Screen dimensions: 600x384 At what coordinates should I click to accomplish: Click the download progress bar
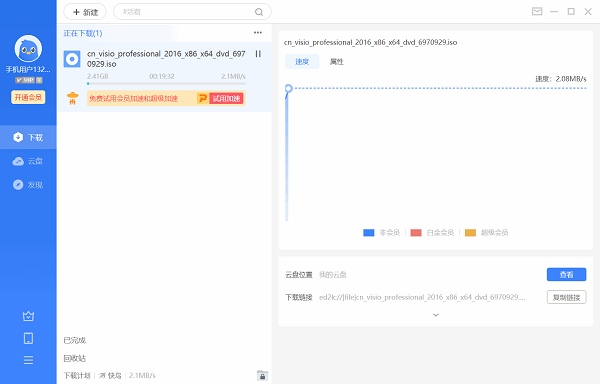point(166,83)
